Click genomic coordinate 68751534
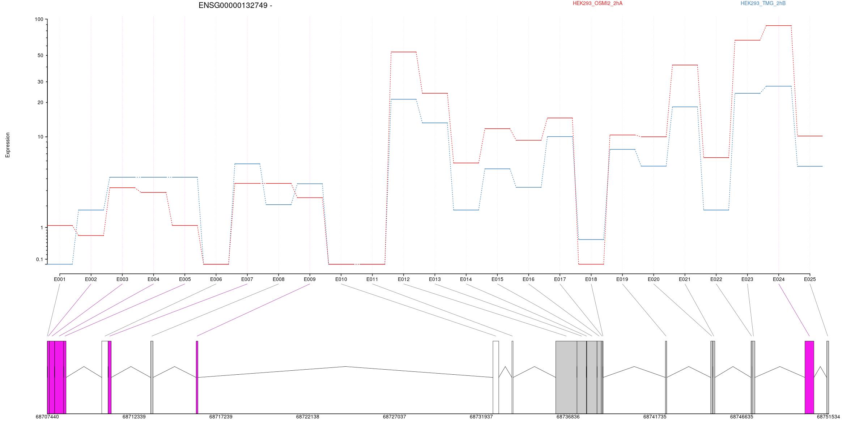 tap(828, 417)
